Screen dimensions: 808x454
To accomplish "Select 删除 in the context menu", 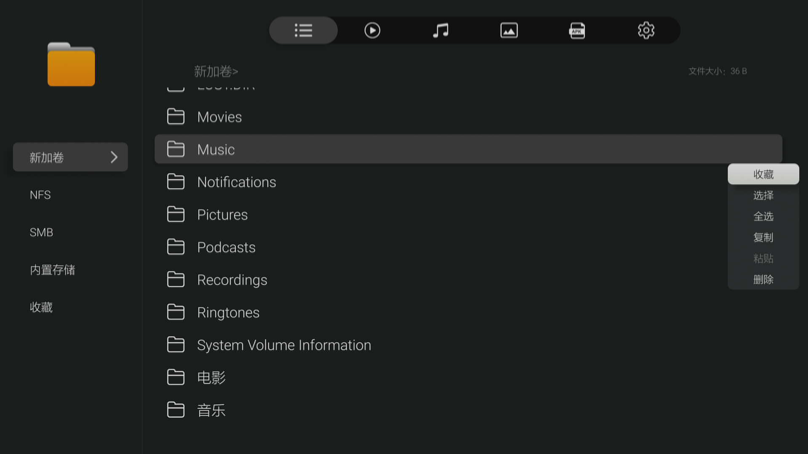I will (763, 280).
